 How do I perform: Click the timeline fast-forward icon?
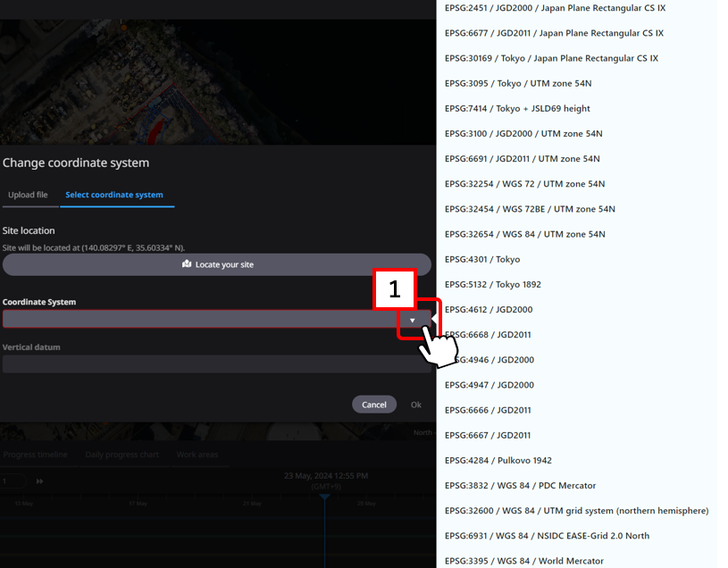(x=39, y=481)
